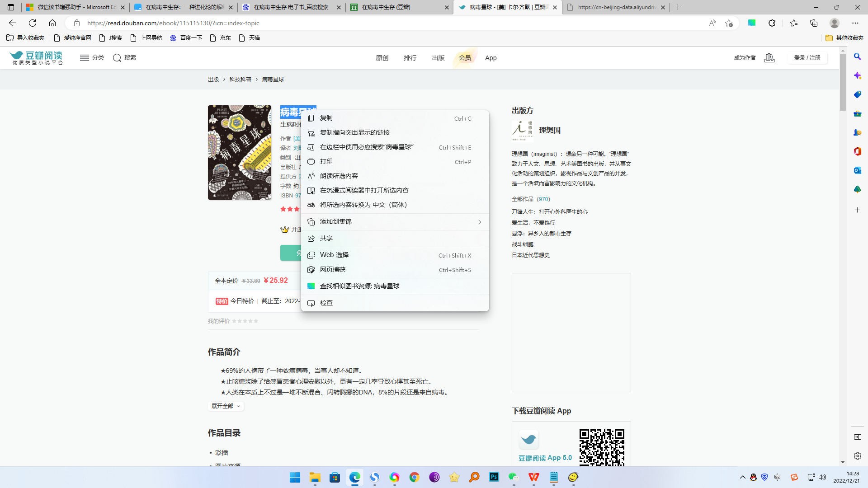Expand 展开全部 under 作品简介
The width and height of the screenshot is (868, 488).
tap(226, 406)
